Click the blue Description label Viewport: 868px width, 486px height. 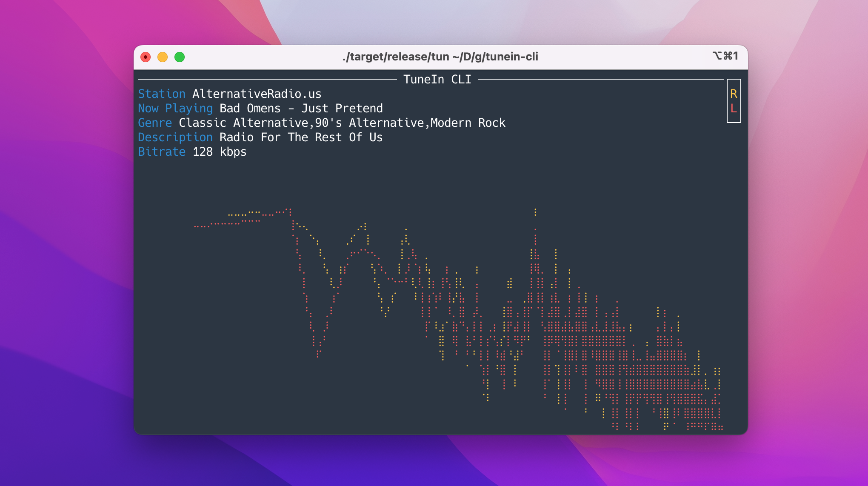pos(175,137)
